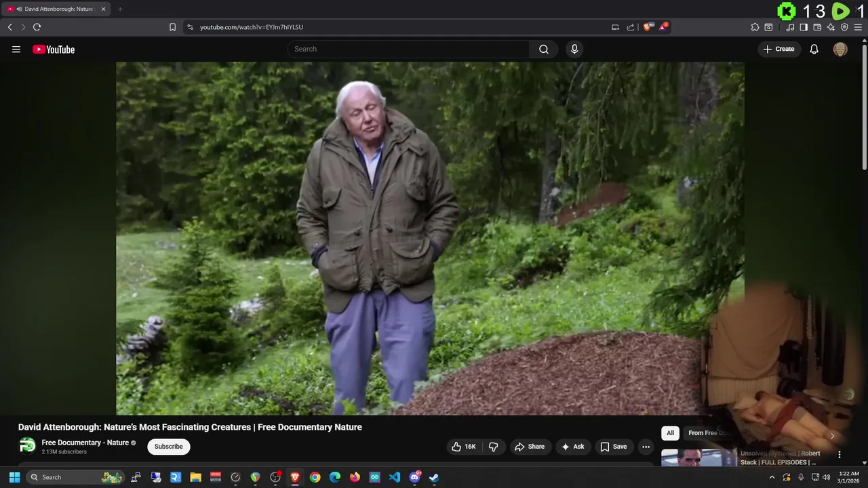Open options for the Unsolved Mysteries video
868x488 pixels.
pos(839,455)
